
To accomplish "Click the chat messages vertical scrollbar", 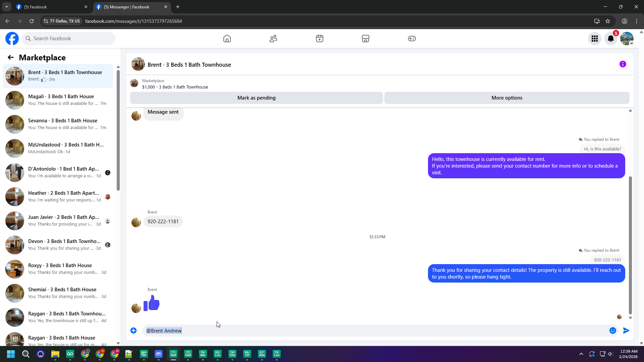I will click(630, 245).
